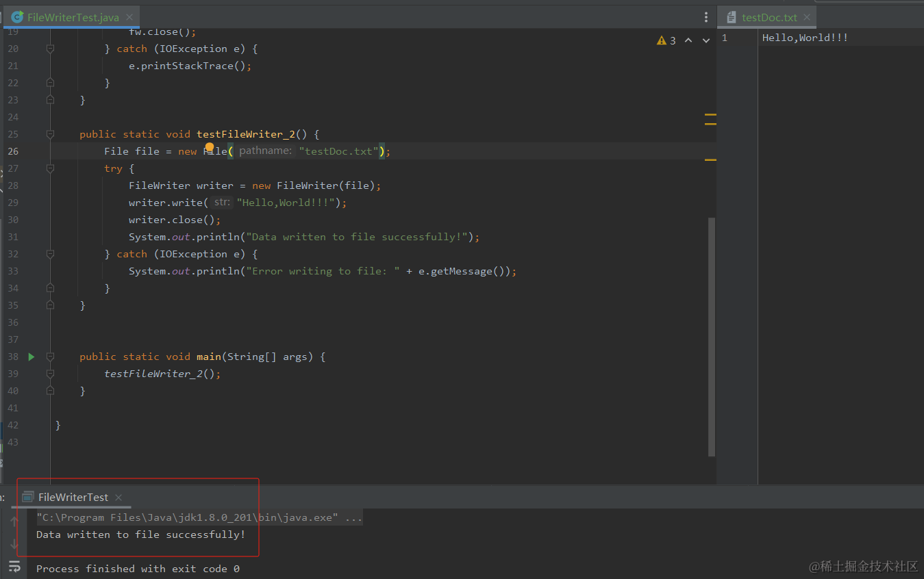Click fold end marker at line 23
This screenshot has width=924, height=579.
(50, 100)
